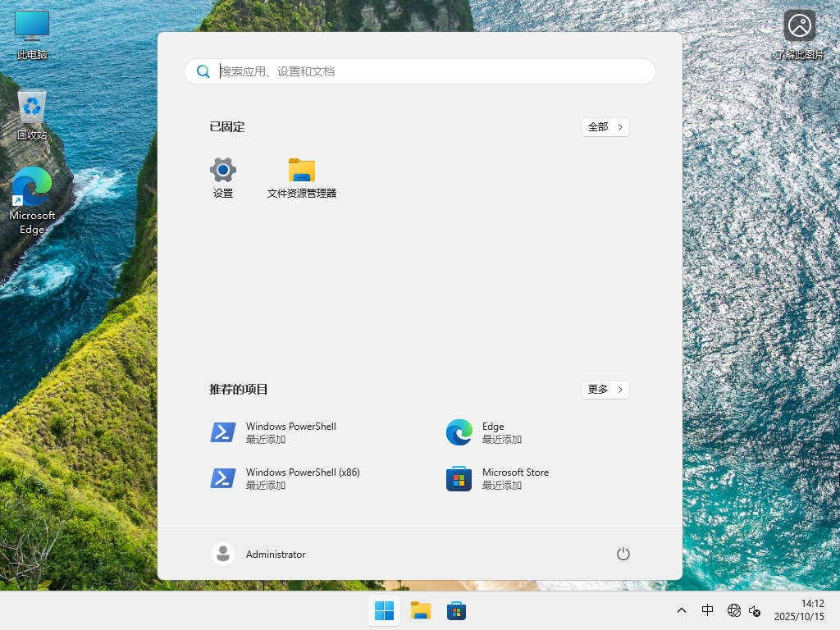Open Microsoft Edge from the desktop
Viewport: 840px width, 630px height.
point(32,186)
